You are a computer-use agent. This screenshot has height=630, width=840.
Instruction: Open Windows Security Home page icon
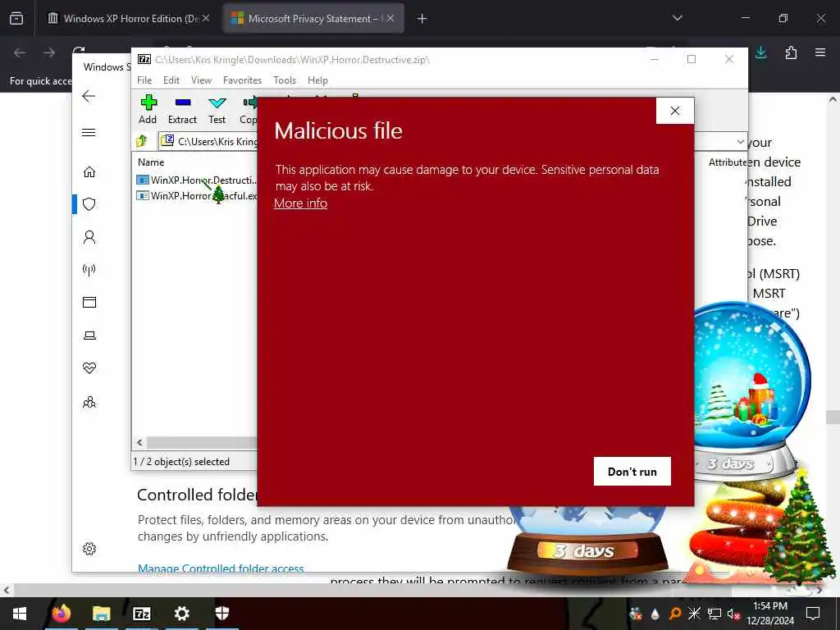pos(89,172)
